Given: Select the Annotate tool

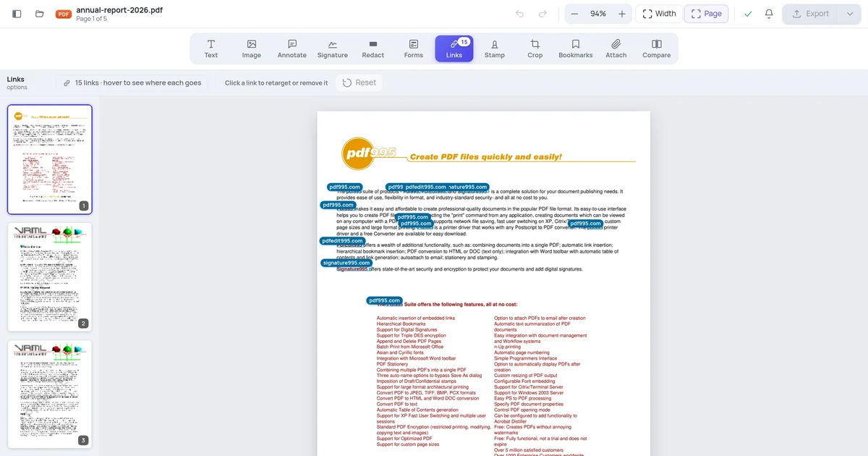Looking at the screenshot, I should click(292, 48).
